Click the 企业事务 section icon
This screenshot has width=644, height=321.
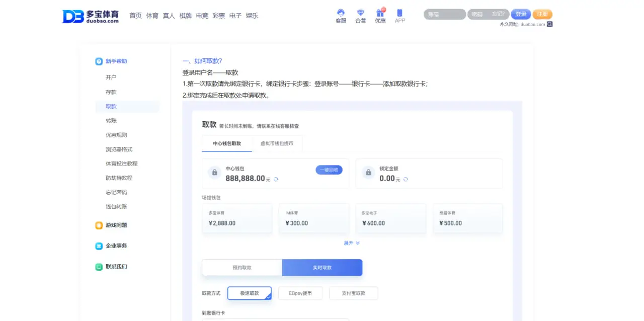pos(99,246)
